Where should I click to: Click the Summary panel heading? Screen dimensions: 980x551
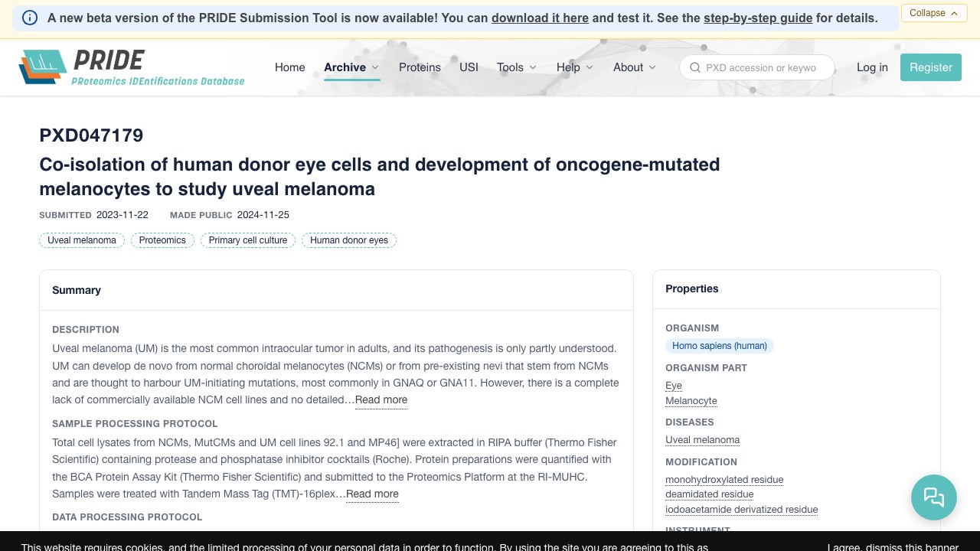coord(77,290)
